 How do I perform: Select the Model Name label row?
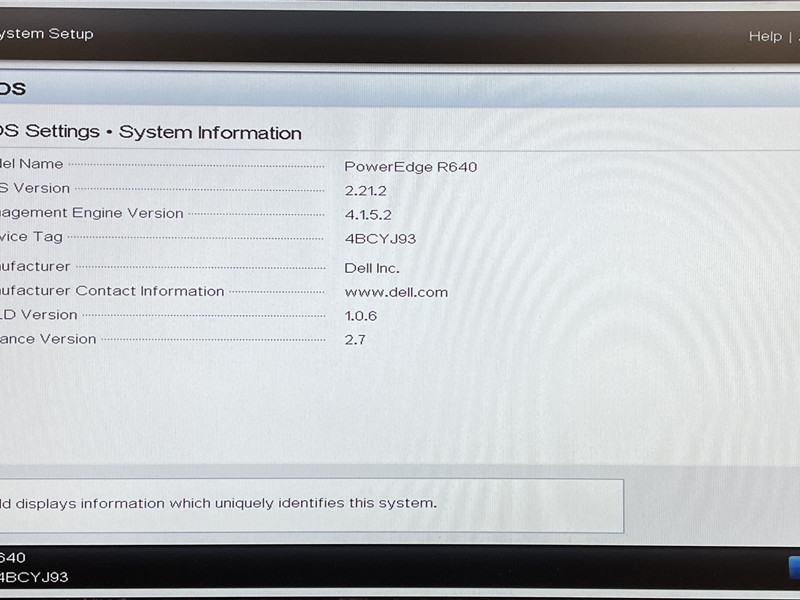pyautogui.click(x=32, y=164)
